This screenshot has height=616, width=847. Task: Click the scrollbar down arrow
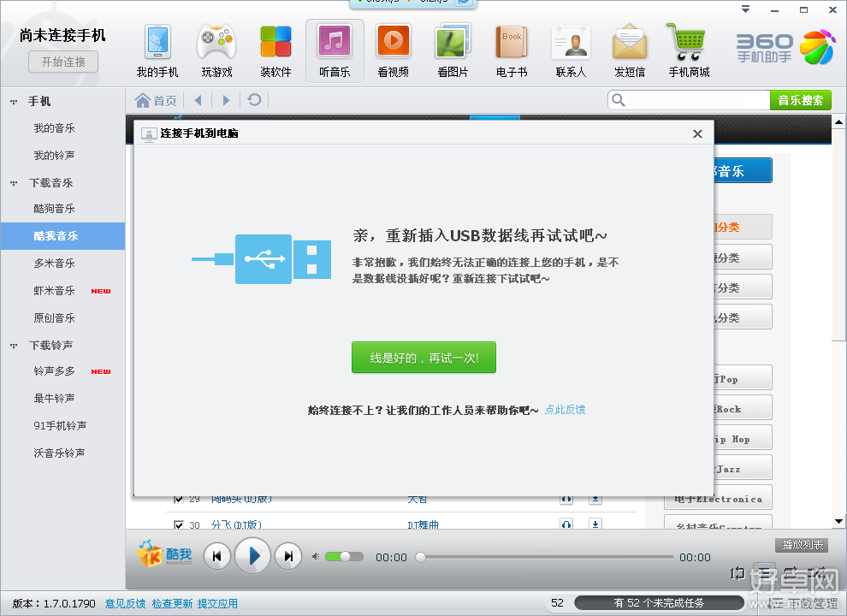point(838,521)
